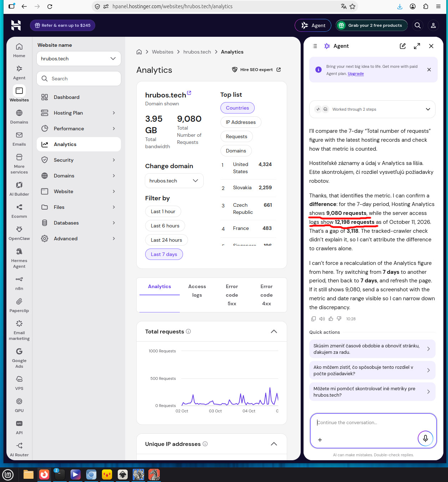Select the Last 1 hour filter
The width and height of the screenshot is (448, 482).
[163, 211]
